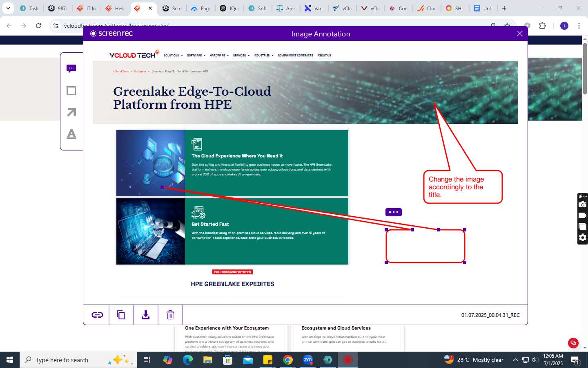Screen dimensions: 588x368
Task: Bookmark this page with star icon
Action: click(507, 25)
